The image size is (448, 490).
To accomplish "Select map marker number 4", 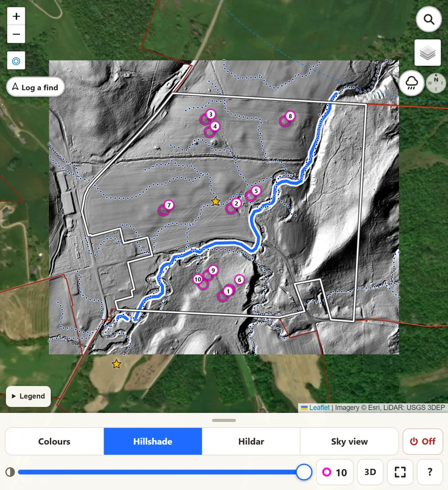I will 215,126.
